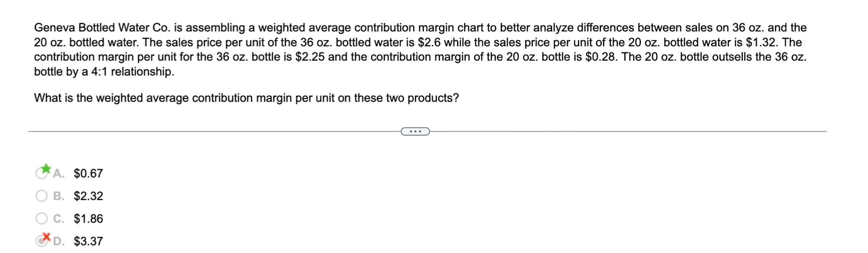
Task: Click the weighted average contribution margin question line
Action: [246, 97]
